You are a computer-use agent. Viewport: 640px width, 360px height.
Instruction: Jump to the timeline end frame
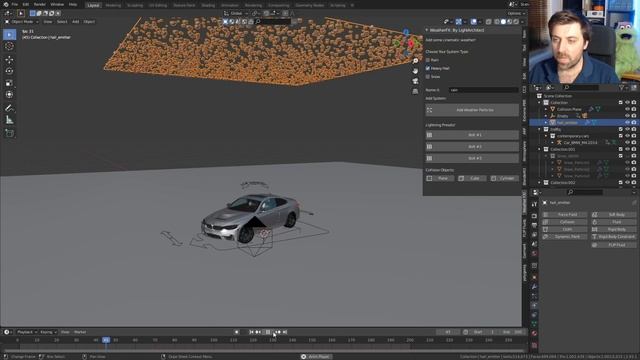pyautogui.click(x=285, y=332)
